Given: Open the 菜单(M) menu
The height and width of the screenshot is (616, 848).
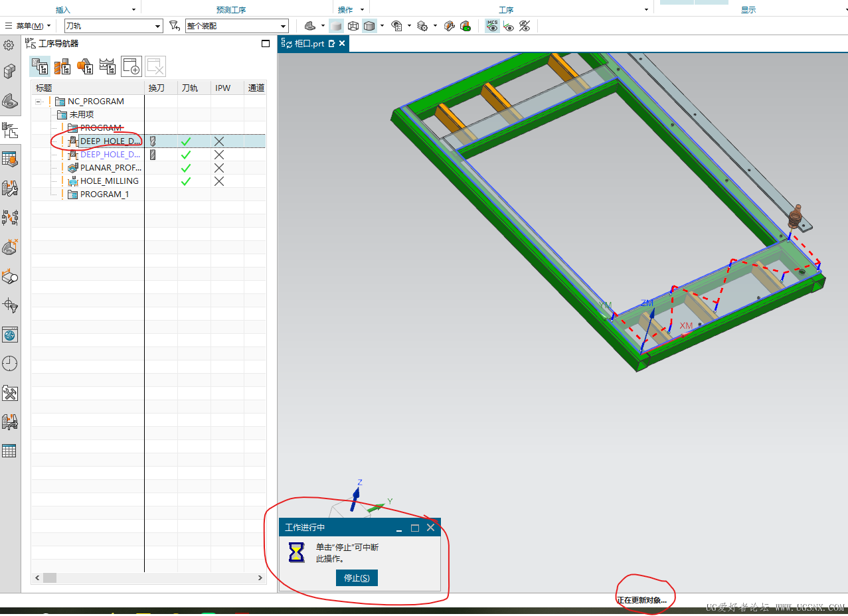Looking at the screenshot, I should pyautogui.click(x=29, y=26).
